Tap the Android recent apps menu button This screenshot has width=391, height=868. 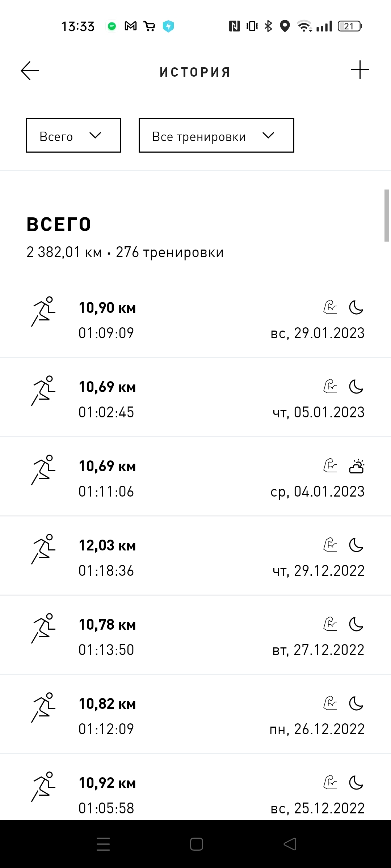click(103, 844)
